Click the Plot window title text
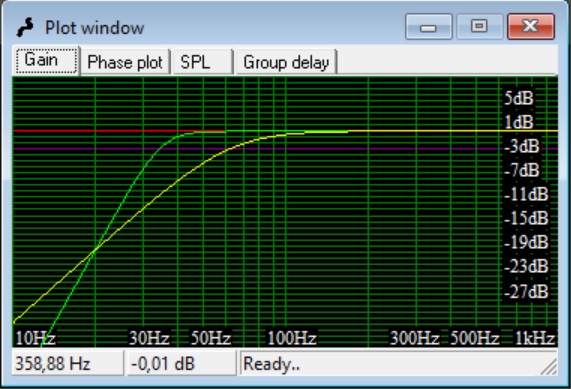Viewport: 571px width, 389px height. coord(94,28)
